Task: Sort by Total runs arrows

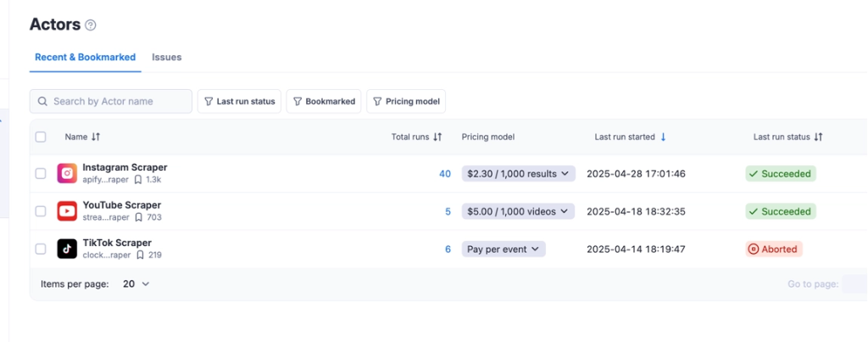Action: pos(437,137)
